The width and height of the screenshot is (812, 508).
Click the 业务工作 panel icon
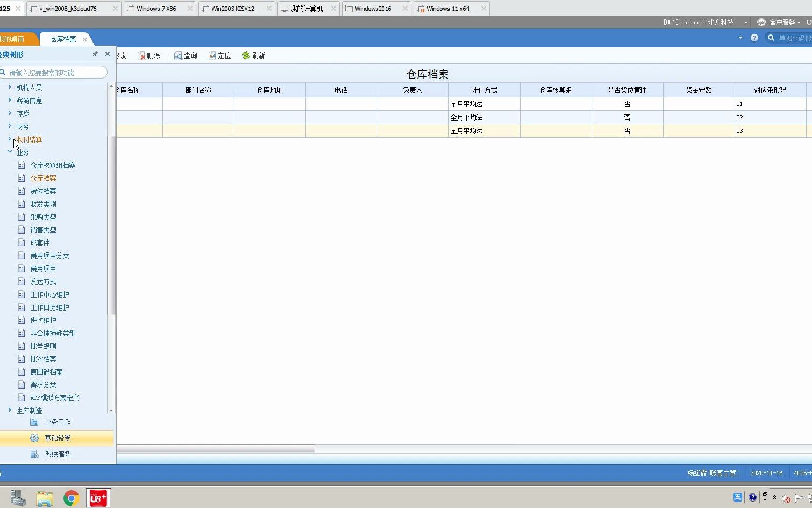tap(34, 422)
